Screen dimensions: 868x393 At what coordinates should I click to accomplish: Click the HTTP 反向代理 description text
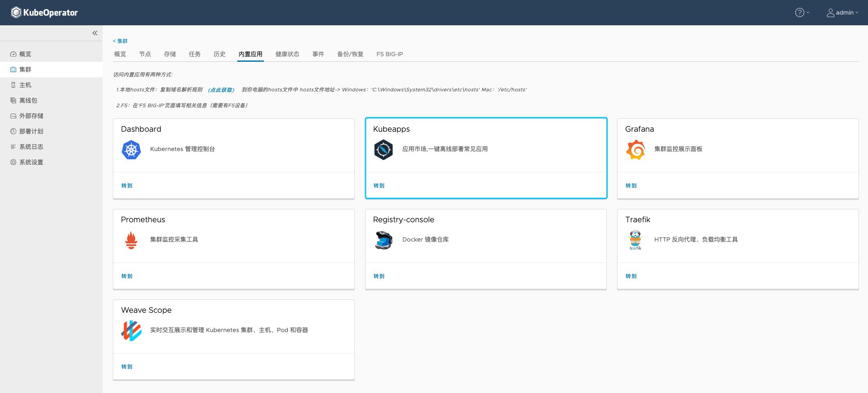tap(696, 239)
